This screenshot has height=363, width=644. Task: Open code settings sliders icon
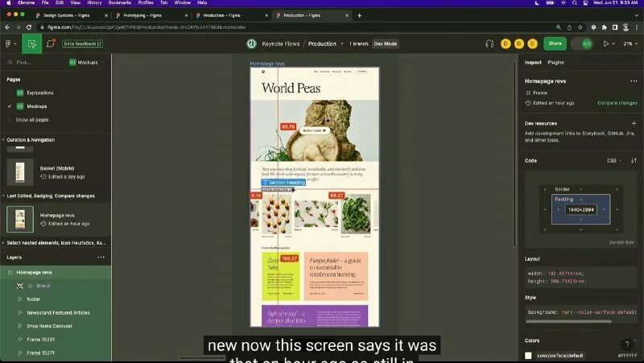(x=634, y=160)
